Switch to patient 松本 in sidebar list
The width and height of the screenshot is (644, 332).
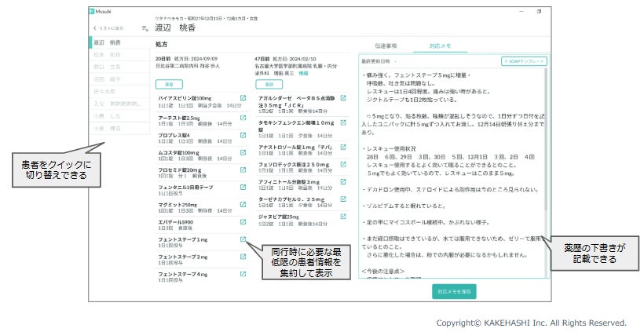coord(119,55)
